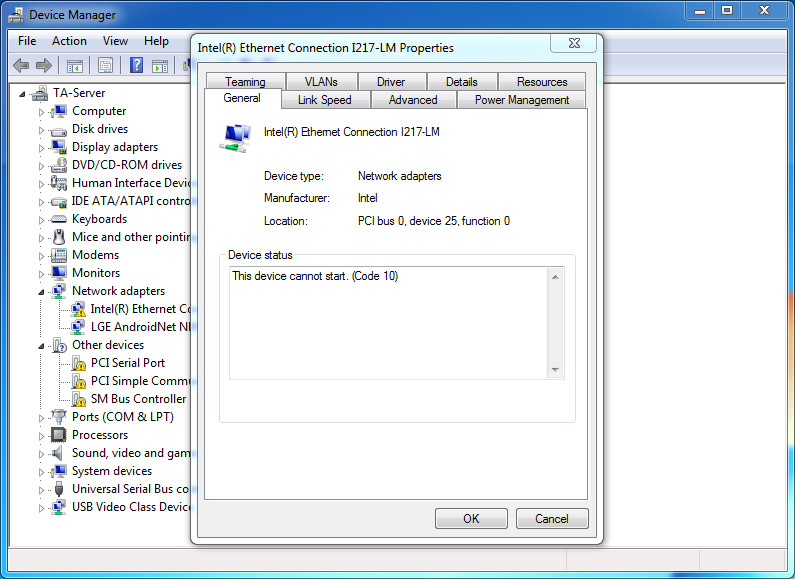Close the I217-LM Properties dialog
Screen dimensions: 795x579
[574, 43]
